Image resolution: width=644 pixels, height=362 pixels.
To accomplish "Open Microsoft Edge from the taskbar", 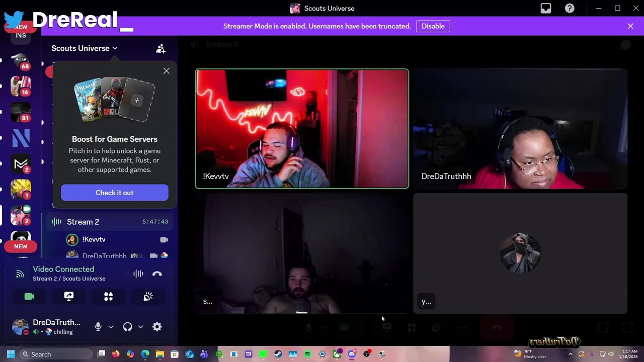I will pos(145,354).
